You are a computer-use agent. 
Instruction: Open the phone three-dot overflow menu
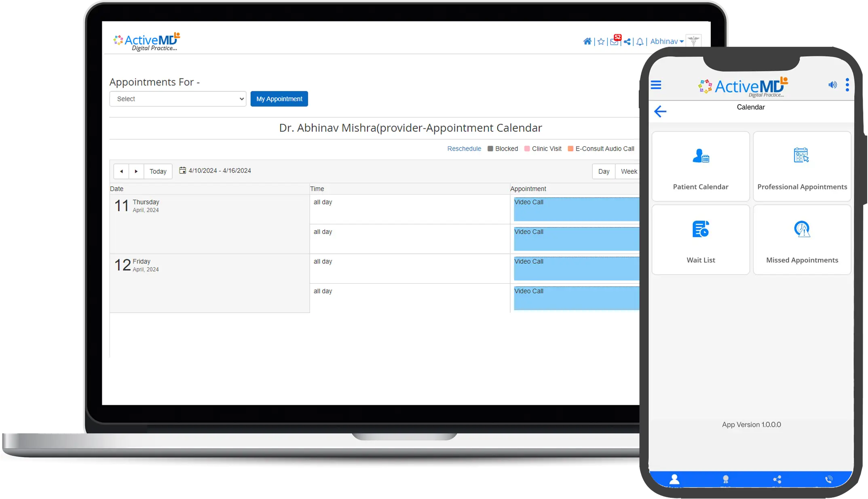[847, 85]
